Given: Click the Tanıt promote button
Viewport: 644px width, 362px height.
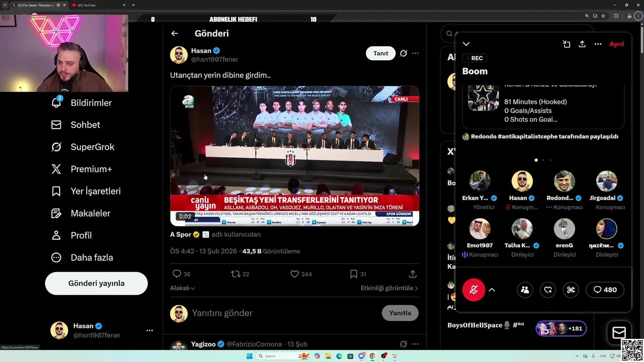Looking at the screenshot, I should coord(380,53).
